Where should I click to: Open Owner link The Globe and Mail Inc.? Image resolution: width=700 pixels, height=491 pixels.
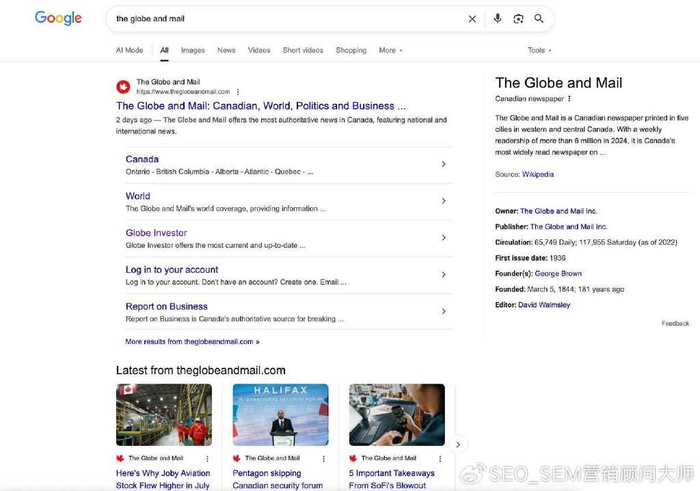click(x=558, y=211)
